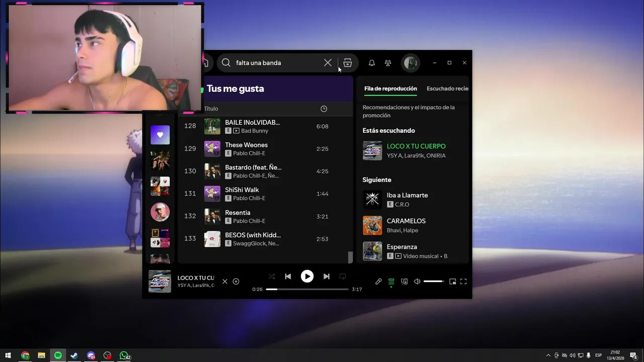Select CARAMELOS in the queue
The image size is (644, 362).
pos(406,221)
